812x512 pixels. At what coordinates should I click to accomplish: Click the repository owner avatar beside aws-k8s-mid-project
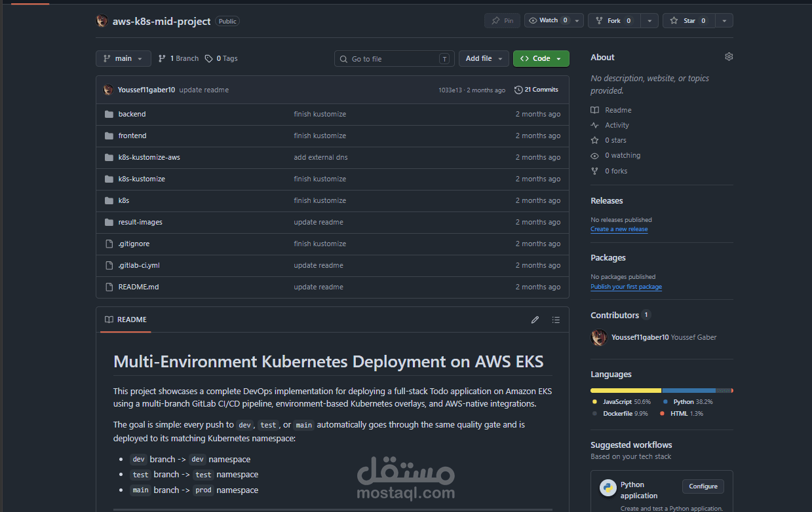[x=102, y=21]
